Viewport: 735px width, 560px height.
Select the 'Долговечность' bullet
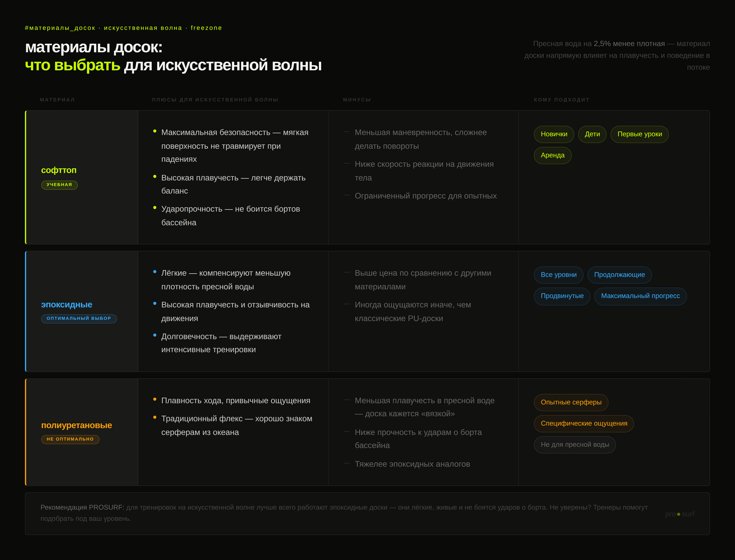point(221,343)
